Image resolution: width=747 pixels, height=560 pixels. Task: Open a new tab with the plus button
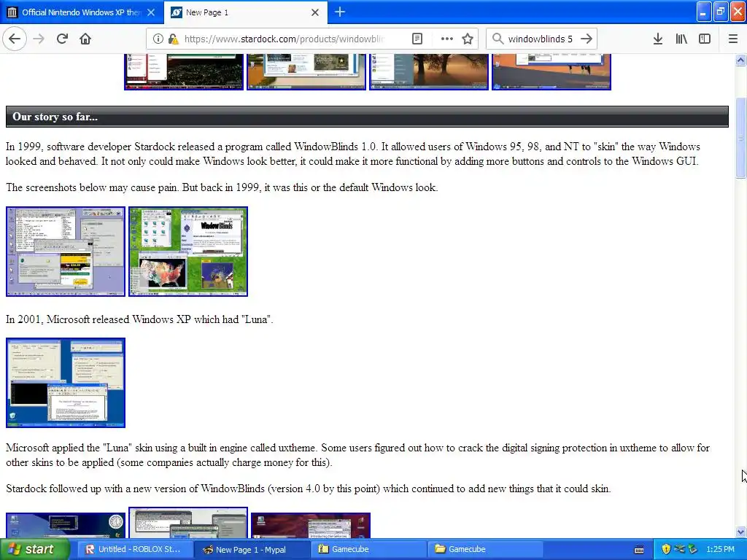[x=340, y=12]
